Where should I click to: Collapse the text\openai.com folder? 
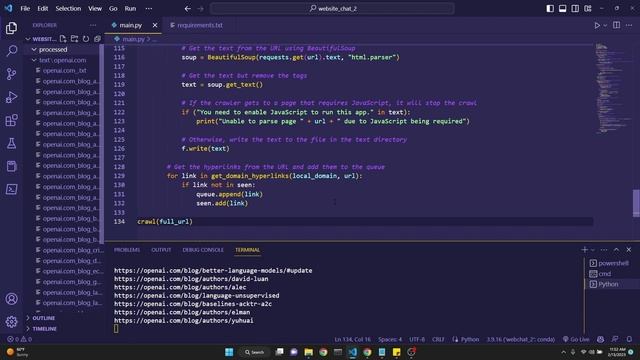(62, 60)
